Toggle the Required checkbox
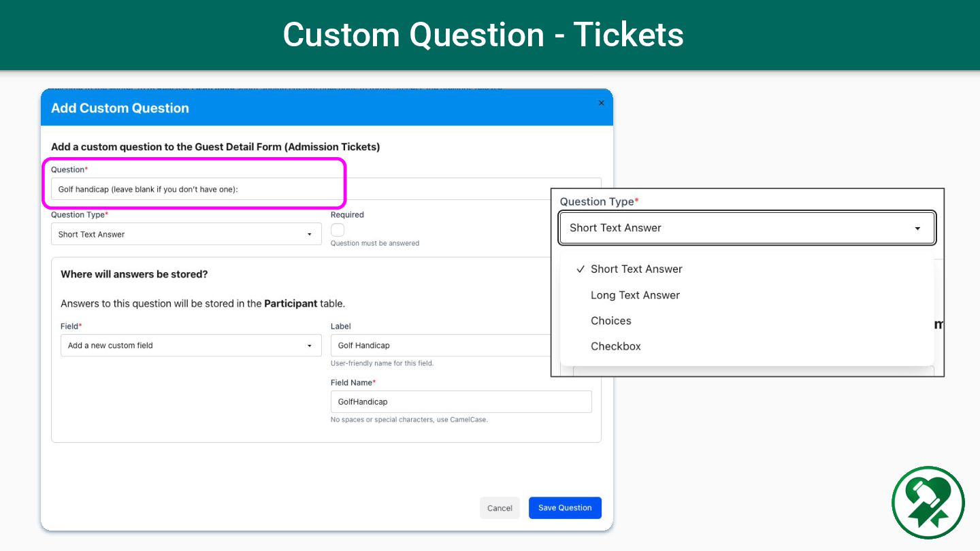 [338, 230]
